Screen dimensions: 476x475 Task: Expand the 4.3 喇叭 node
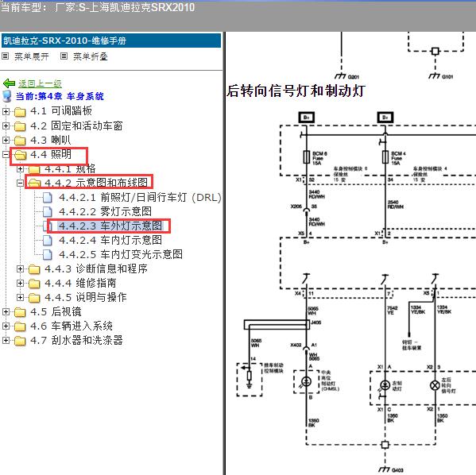coord(6,140)
